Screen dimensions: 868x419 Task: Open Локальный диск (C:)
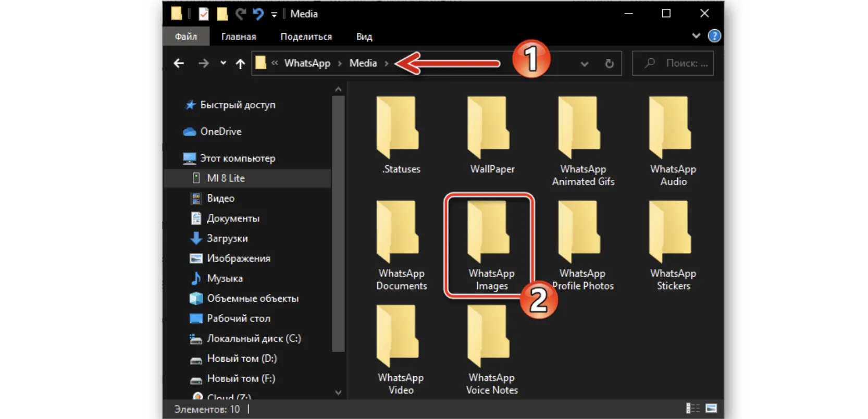click(x=245, y=339)
